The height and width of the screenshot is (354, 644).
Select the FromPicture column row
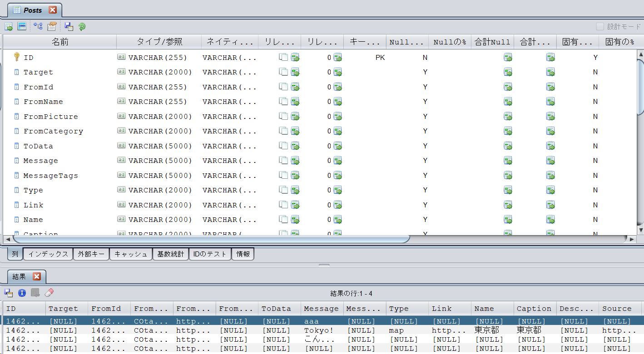pyautogui.click(x=320, y=117)
